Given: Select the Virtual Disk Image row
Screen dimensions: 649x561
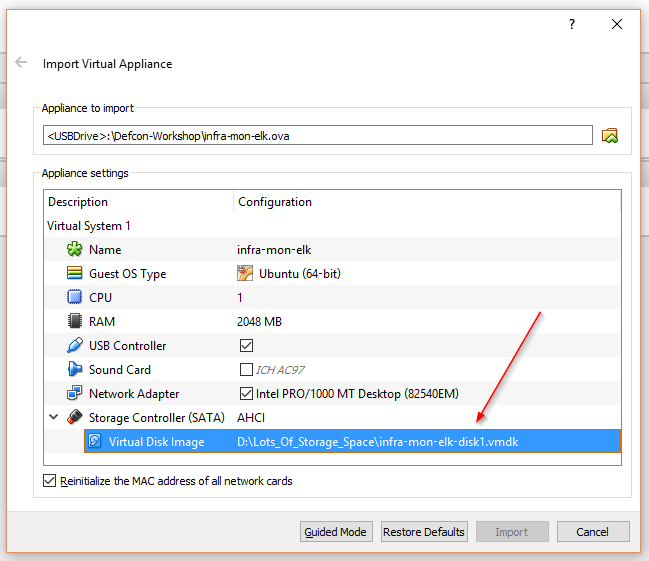Looking at the screenshot, I should coord(350,441).
